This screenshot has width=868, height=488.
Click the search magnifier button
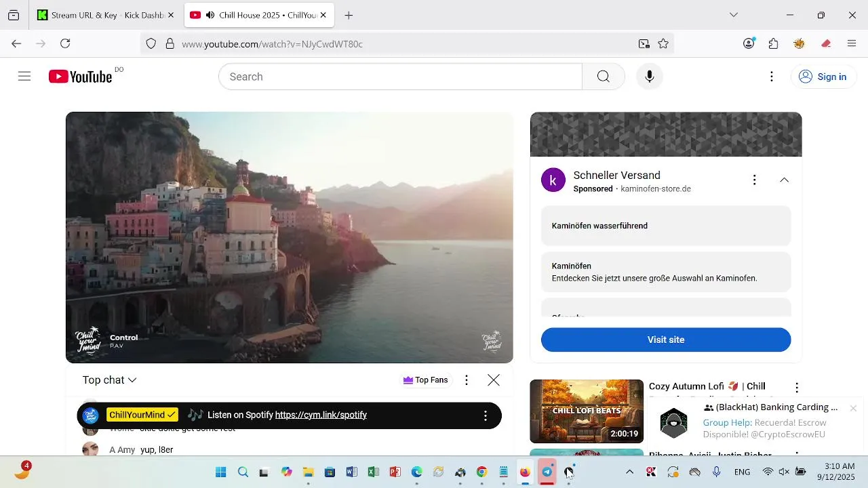pos(603,77)
